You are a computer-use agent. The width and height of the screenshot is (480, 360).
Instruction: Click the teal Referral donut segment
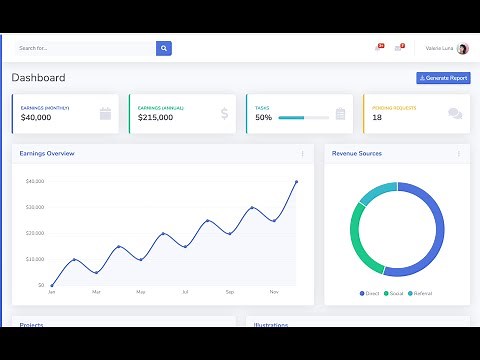click(x=377, y=192)
